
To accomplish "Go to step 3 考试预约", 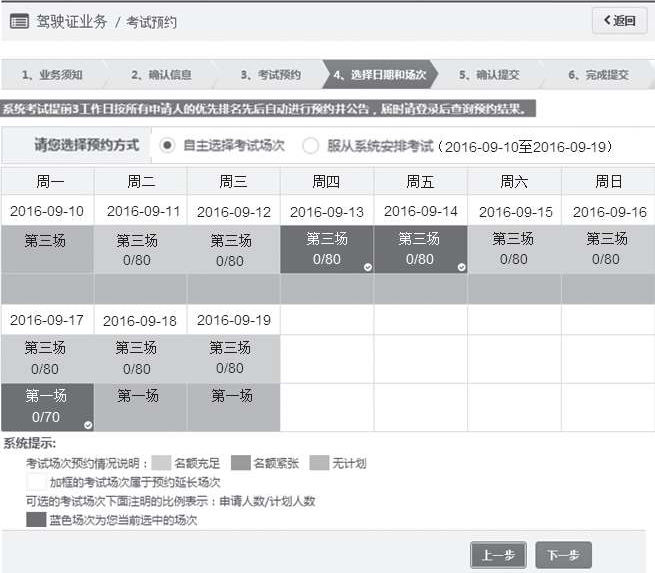I will [x=270, y=75].
